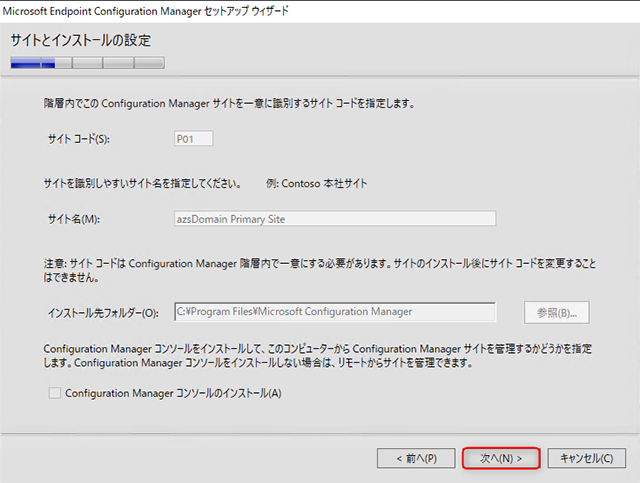
Task: Click the サイト名 field azsDomain Primary Site
Action: tap(335, 219)
